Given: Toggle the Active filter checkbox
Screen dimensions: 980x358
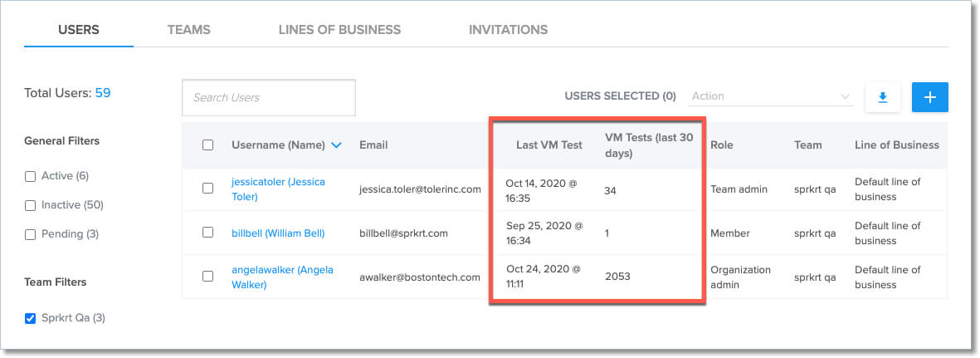Looking at the screenshot, I should 31,176.
